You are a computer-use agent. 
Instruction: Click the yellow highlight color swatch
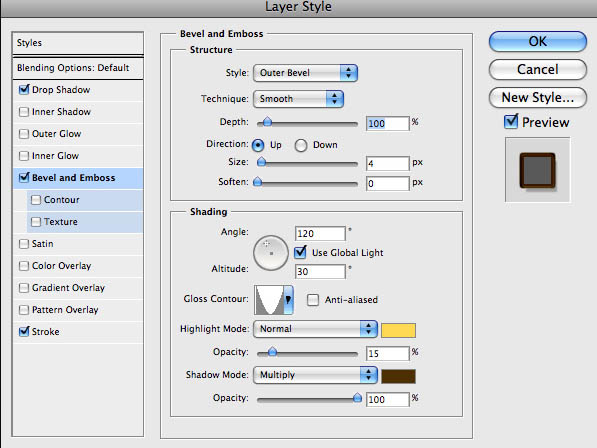point(398,330)
